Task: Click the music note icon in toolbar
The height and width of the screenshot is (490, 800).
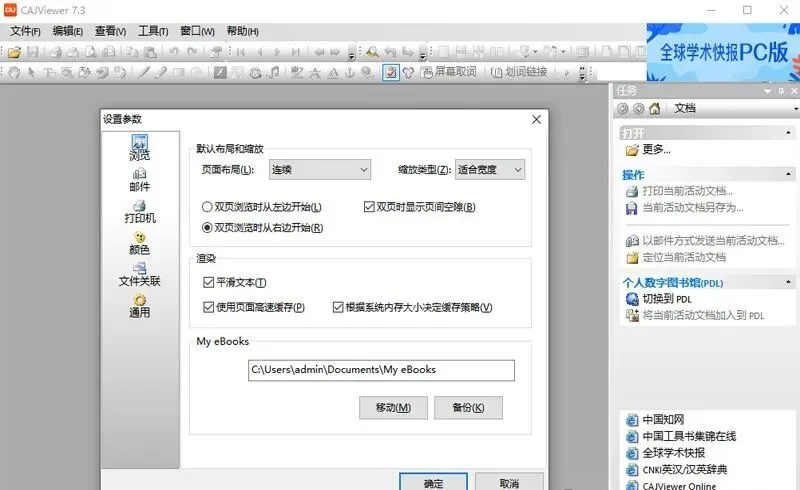Action: (274, 72)
